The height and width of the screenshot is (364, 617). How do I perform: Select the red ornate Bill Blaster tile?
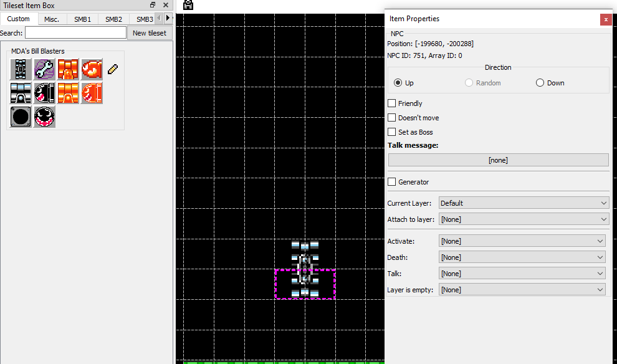pyautogui.click(x=68, y=69)
